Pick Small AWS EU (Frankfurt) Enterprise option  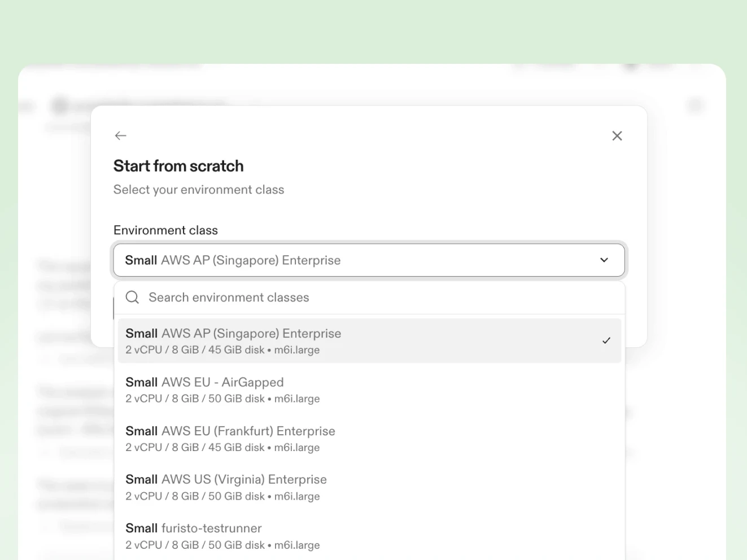[369, 439]
